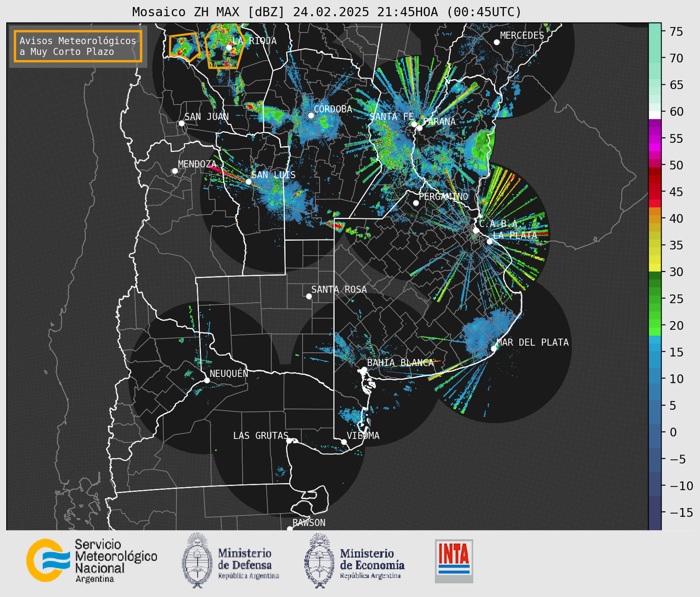Select the MAR DEL PLATA city marker dot

(494, 348)
